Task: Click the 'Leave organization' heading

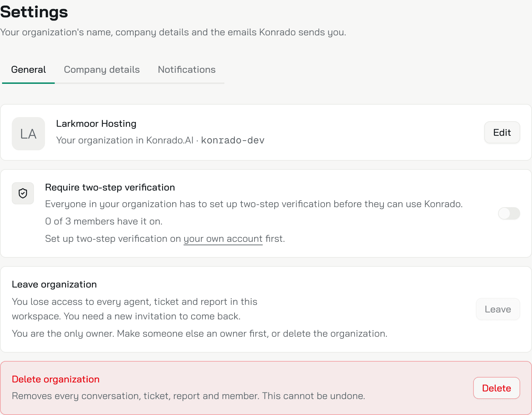Action: pyautogui.click(x=54, y=284)
